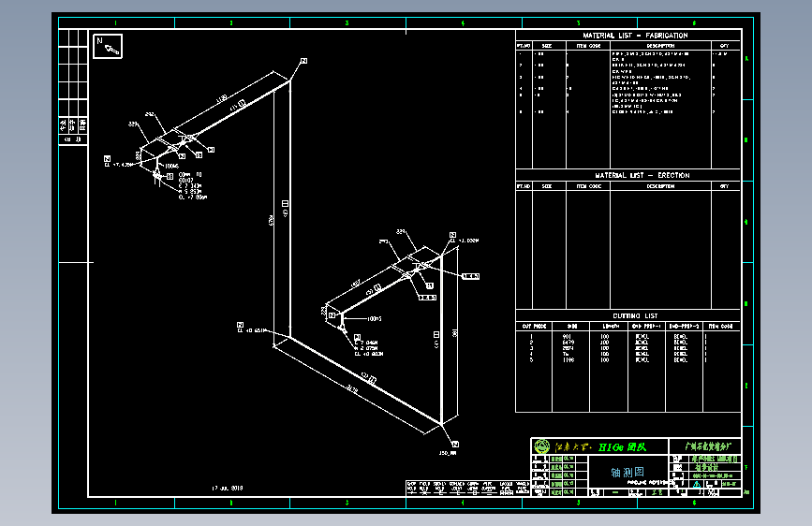Click grid number '1' on the top border

point(115,22)
